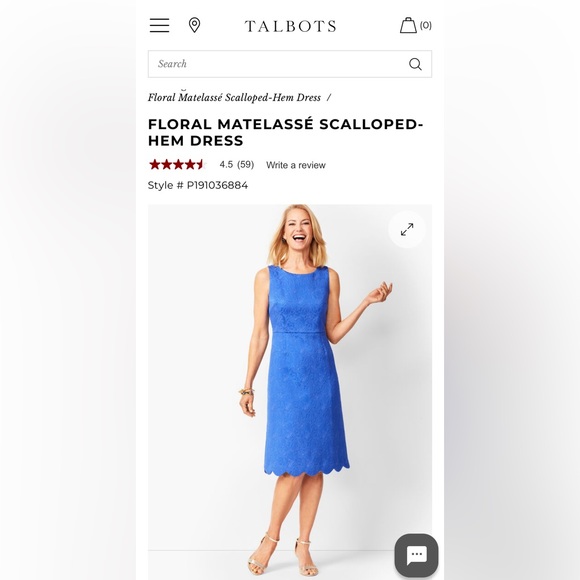
Task: Open the hamburger navigation menu
Action: pos(159,25)
